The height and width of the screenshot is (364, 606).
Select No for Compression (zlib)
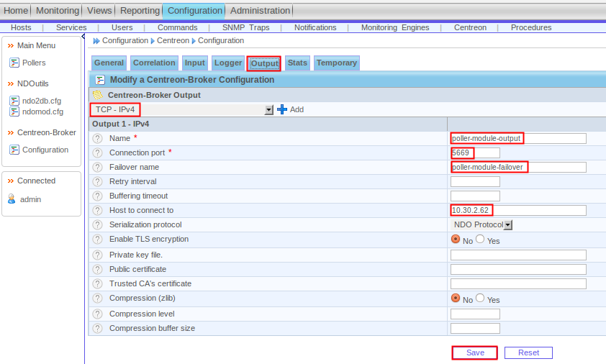coord(456,299)
